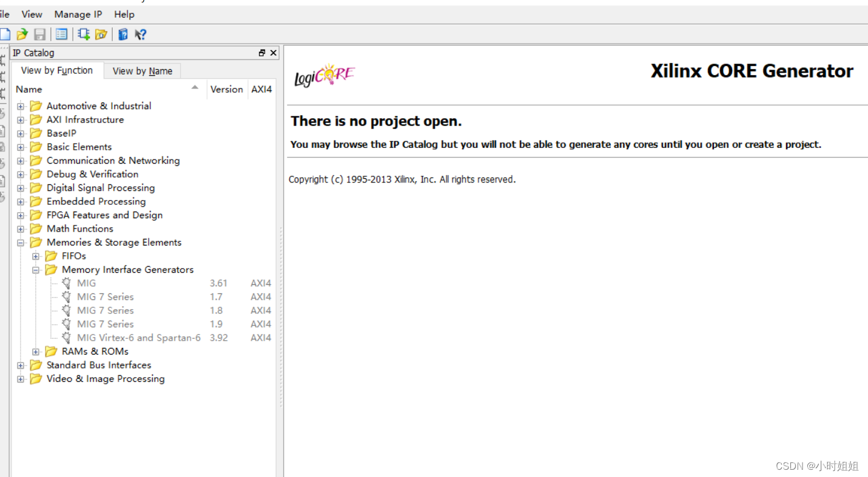Select MIG Virtex-6 and Spartan-6 entry

point(139,338)
